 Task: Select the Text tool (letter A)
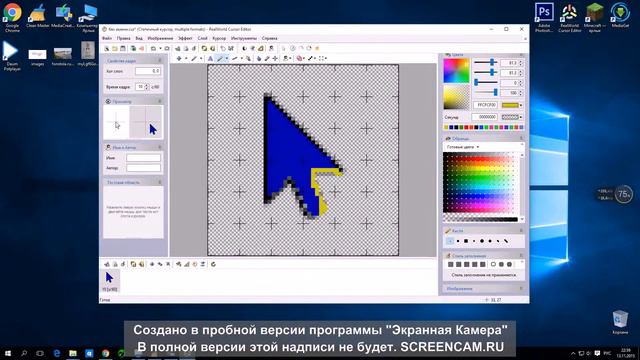(210, 58)
